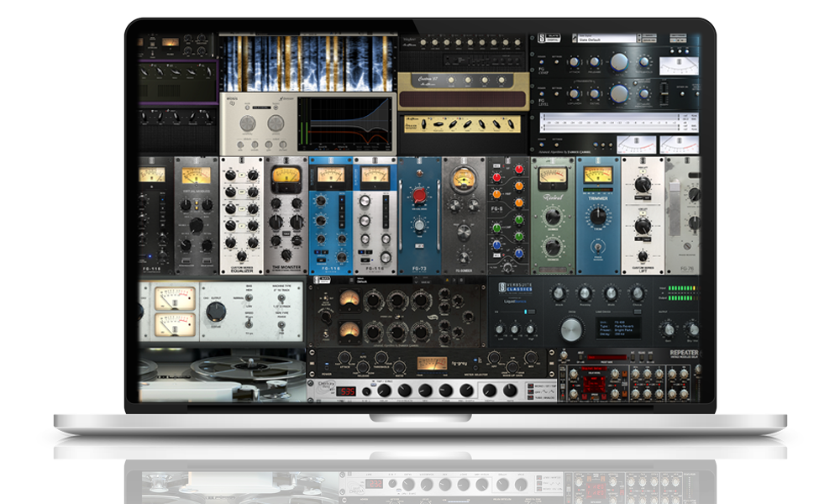The image size is (840, 504).
Task: Click the VerbSuite Classics logo
Action: pos(514,288)
